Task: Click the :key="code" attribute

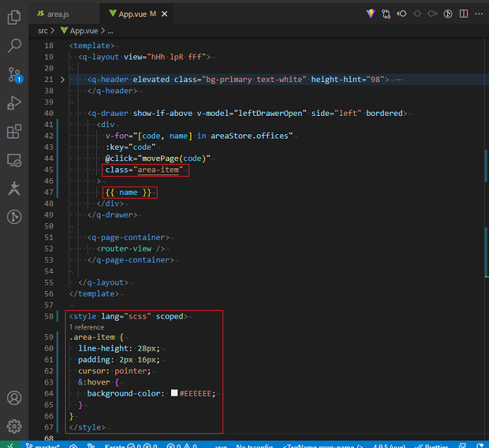Action: pos(130,147)
